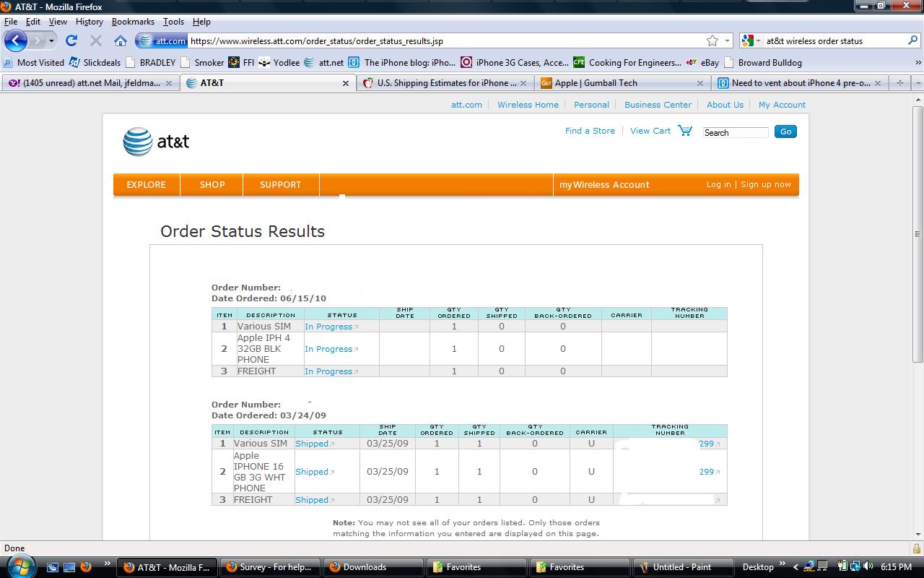Open the FFI bookmark
The width and height of the screenshot is (924, 578).
[241, 63]
